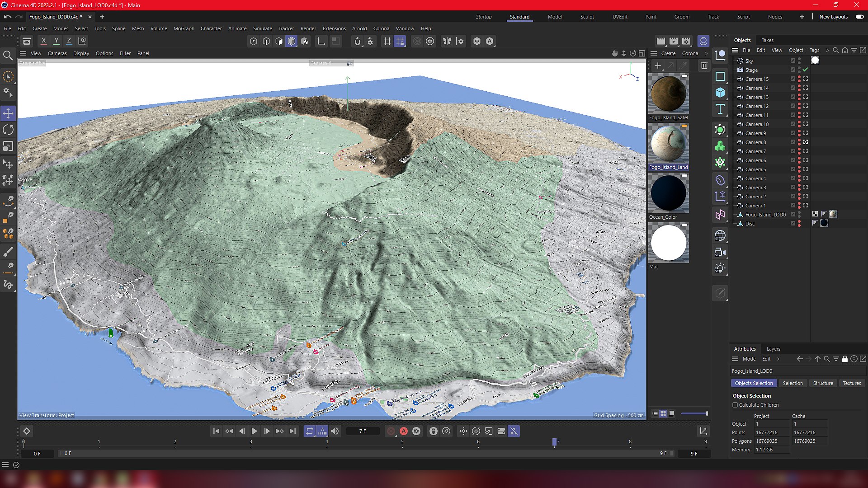Switch to Sculpt layout tab

587,17
